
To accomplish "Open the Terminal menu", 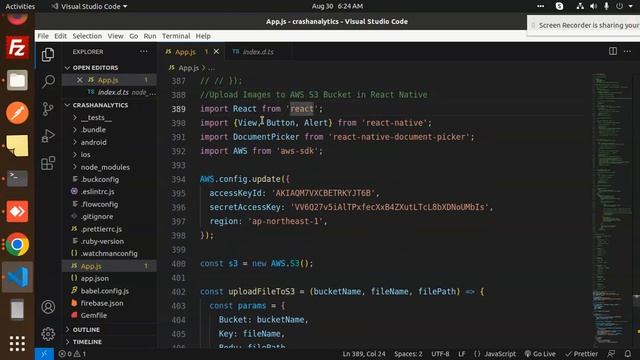I will click(x=176, y=36).
